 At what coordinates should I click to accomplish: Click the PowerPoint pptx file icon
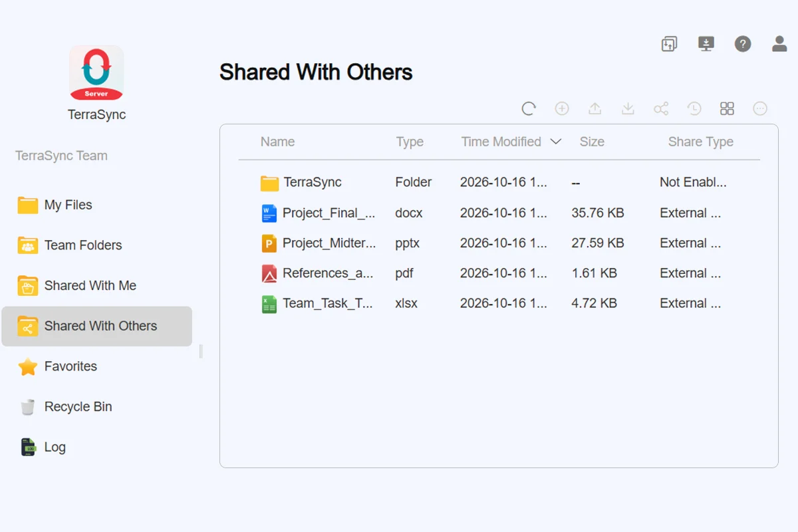269,243
